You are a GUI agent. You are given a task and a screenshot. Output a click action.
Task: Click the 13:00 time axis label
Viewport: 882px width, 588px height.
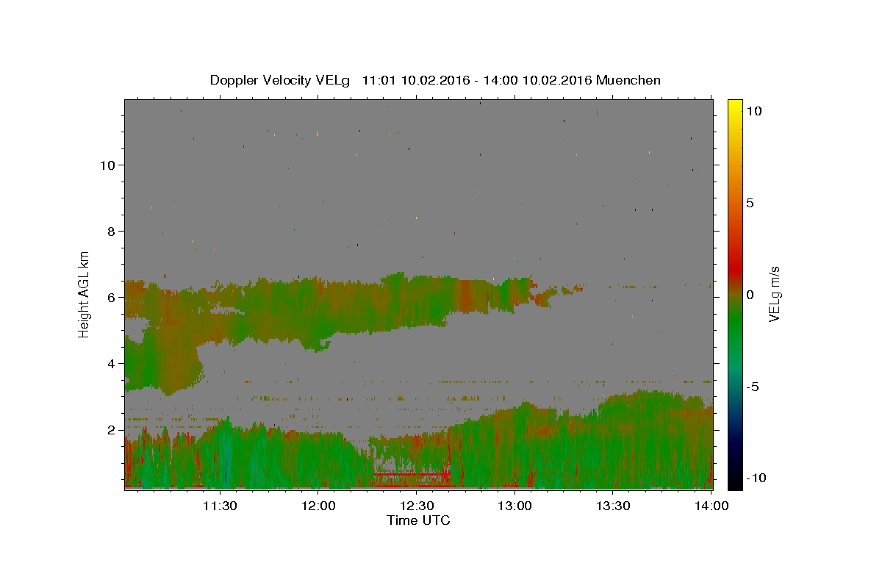[x=515, y=506]
